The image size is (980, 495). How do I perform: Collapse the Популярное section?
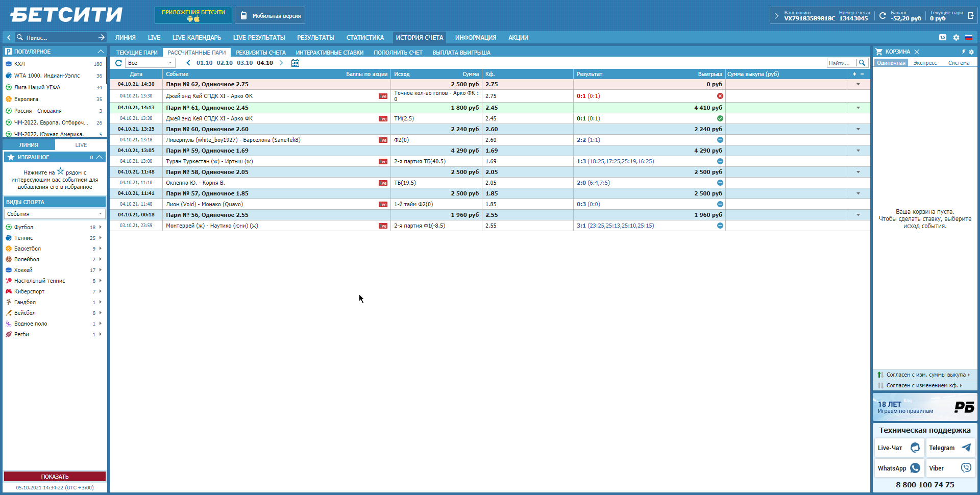(100, 52)
